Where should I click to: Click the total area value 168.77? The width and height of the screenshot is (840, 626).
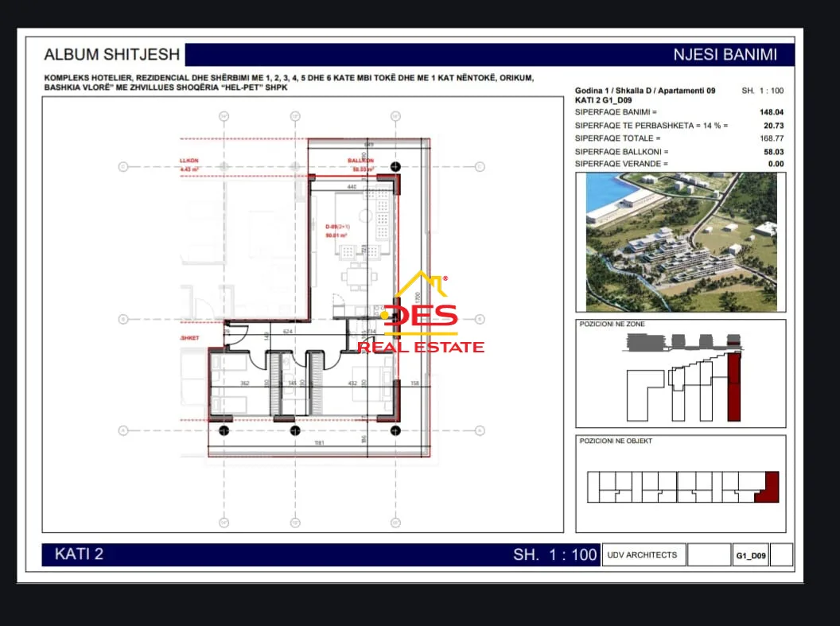pyautogui.click(x=772, y=138)
